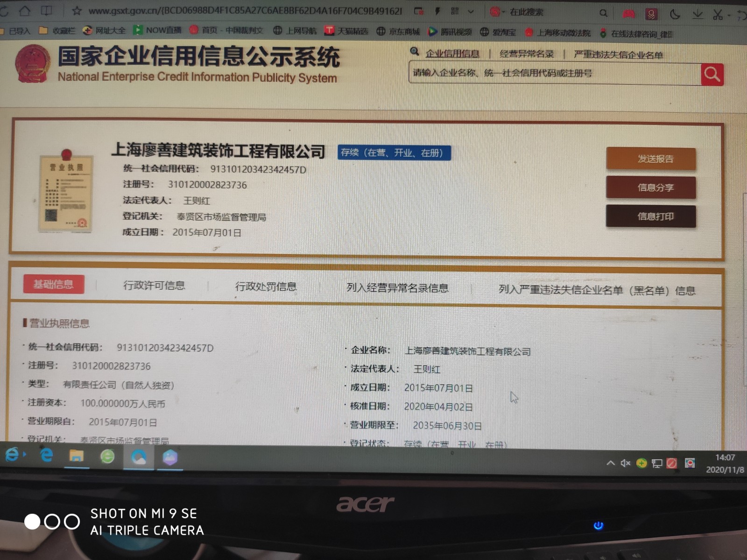Launch Internet Explorer from the taskbar
747x560 pixels.
[x=47, y=455]
